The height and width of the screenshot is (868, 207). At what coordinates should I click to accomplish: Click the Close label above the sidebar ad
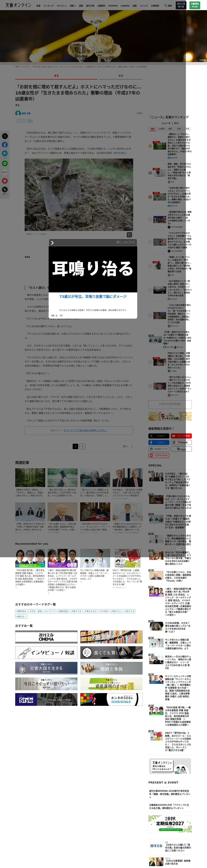click(179, 548)
